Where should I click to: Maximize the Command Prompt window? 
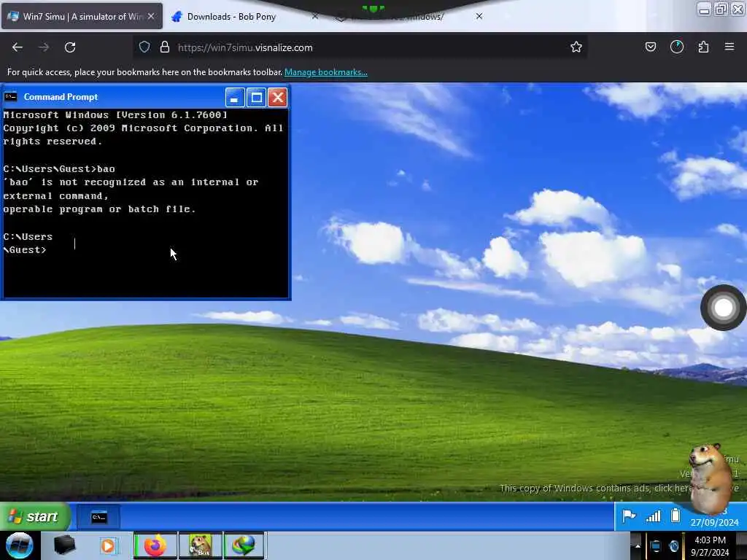(x=256, y=97)
